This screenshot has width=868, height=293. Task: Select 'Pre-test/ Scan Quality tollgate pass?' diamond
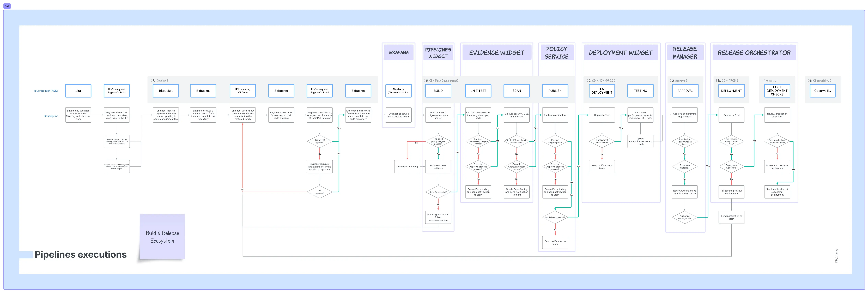[517, 141]
